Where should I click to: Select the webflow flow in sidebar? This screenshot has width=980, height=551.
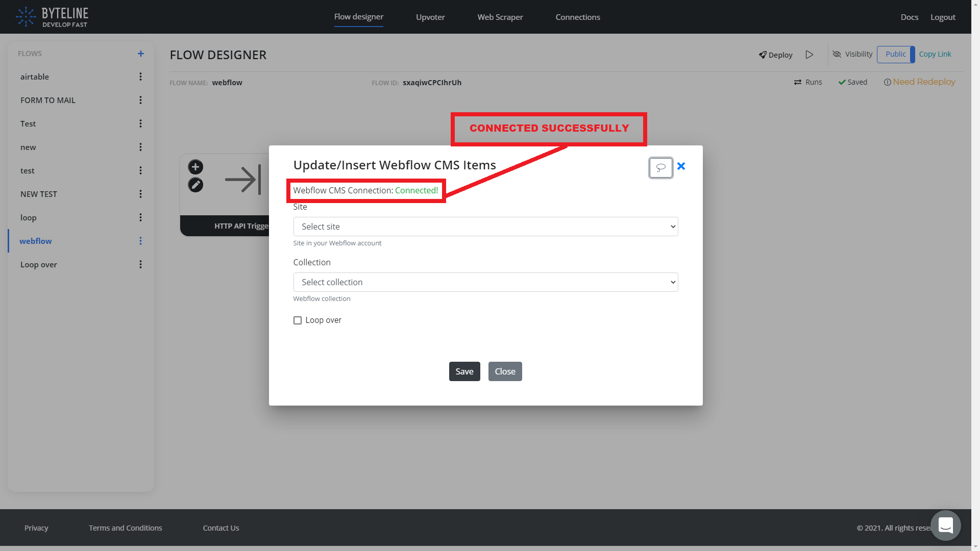[36, 241]
